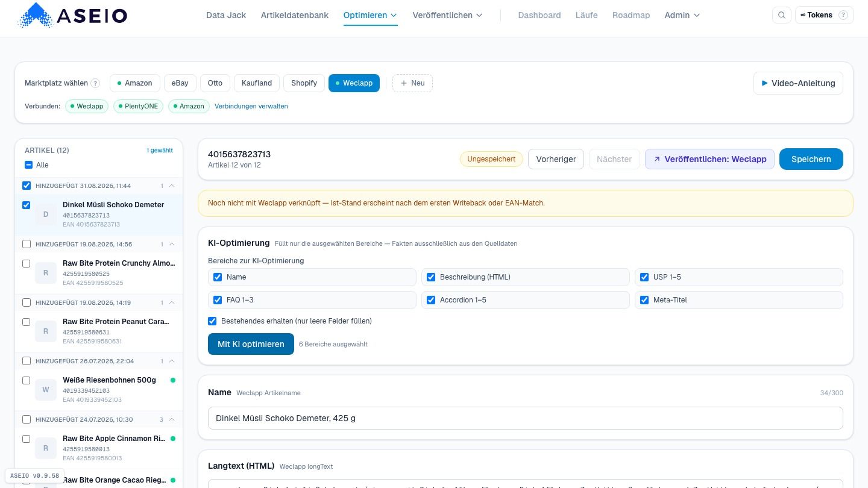Click the ASEIO logo
The image size is (868, 488).
pos(73,16)
